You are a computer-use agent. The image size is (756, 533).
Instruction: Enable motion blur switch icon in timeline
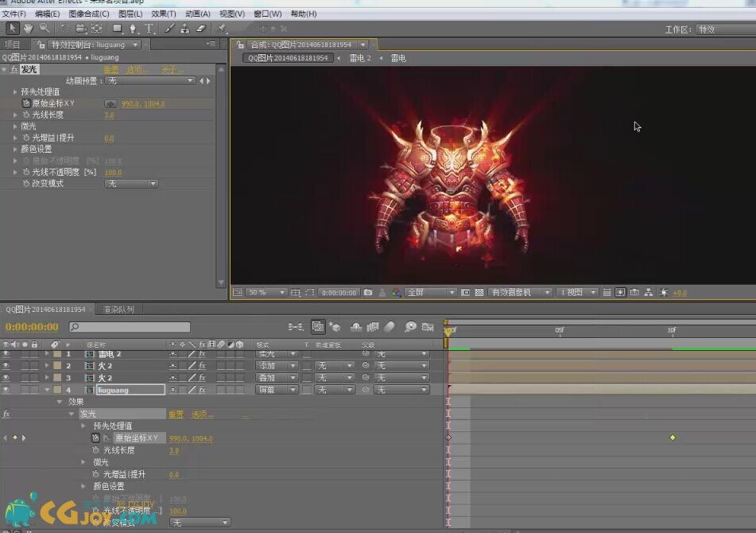[x=389, y=327]
